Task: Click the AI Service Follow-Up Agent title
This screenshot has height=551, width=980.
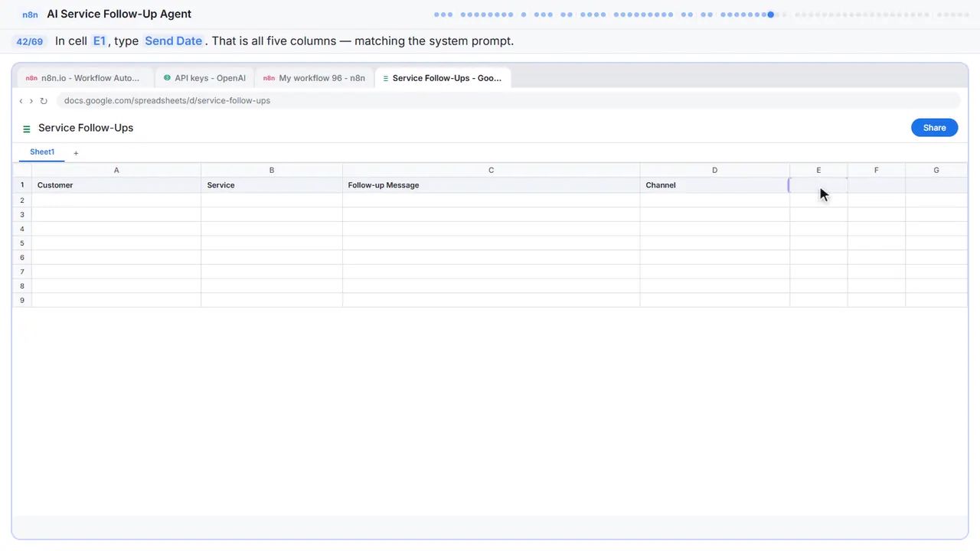Action: [x=119, y=14]
